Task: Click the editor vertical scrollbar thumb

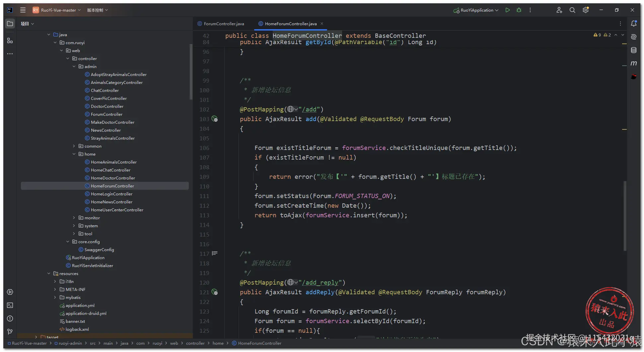Action: [625, 216]
